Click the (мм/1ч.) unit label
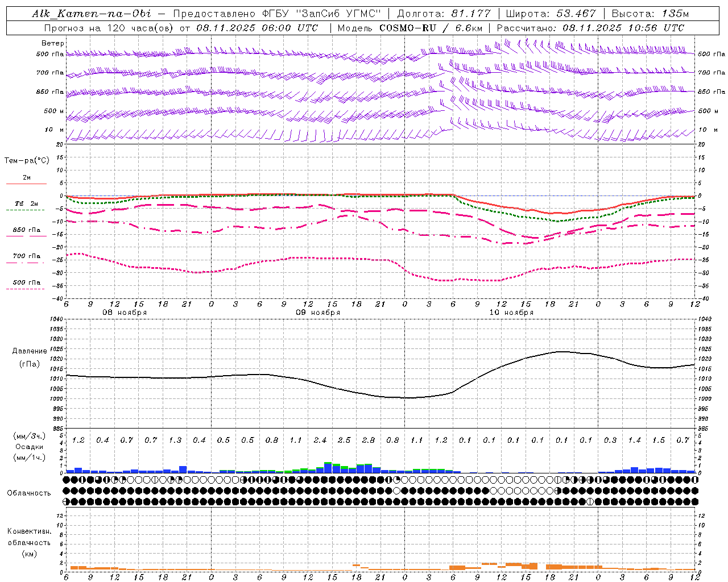The image size is (728, 582). pos(29,458)
